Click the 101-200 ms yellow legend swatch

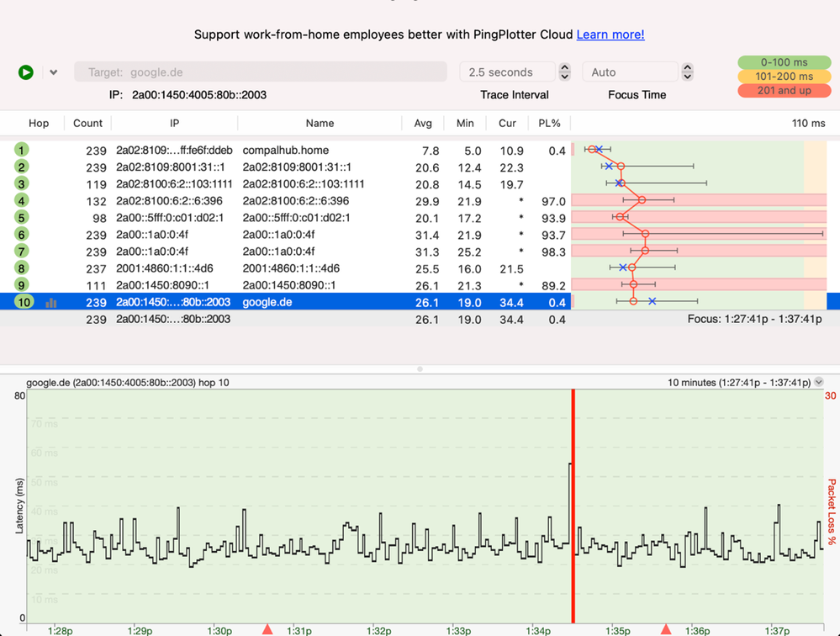(785, 77)
